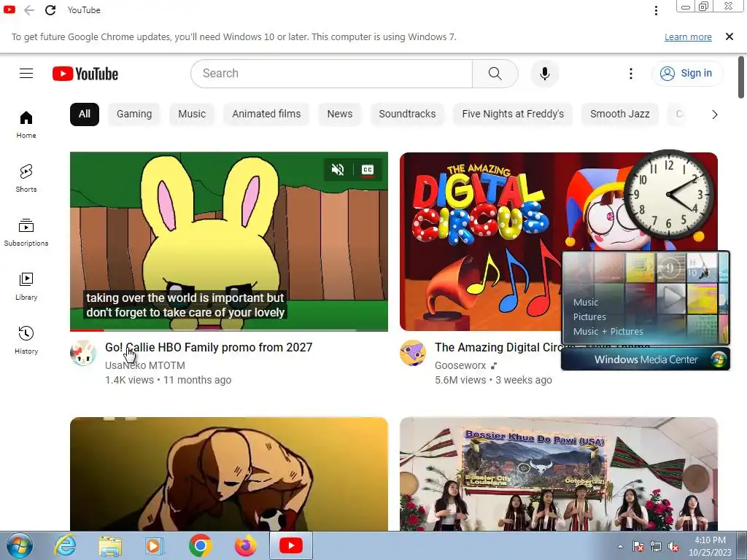Click the page vertical scrollbar thumb
Screen dimensions: 747x560
pyautogui.click(x=741, y=77)
